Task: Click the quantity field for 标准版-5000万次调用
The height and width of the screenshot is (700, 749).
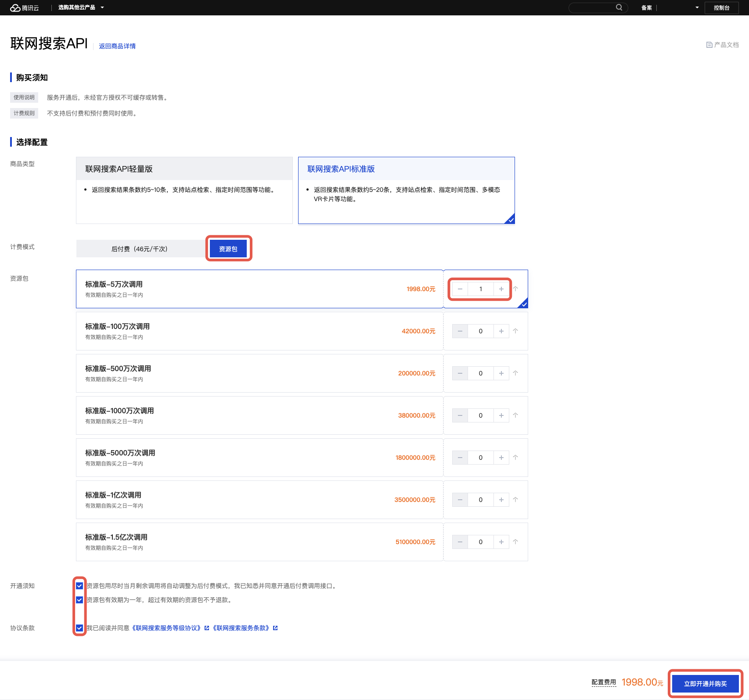Action: coord(481,458)
